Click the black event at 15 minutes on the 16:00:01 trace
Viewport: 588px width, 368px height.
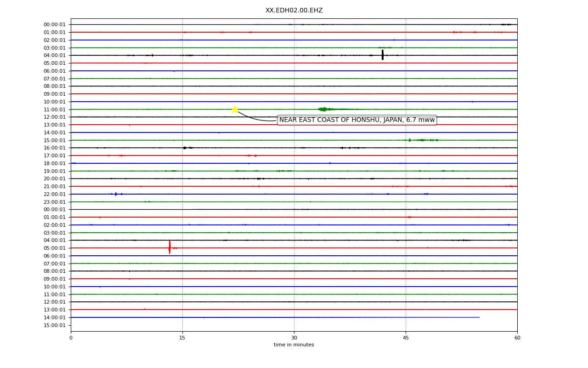pyautogui.click(x=185, y=148)
